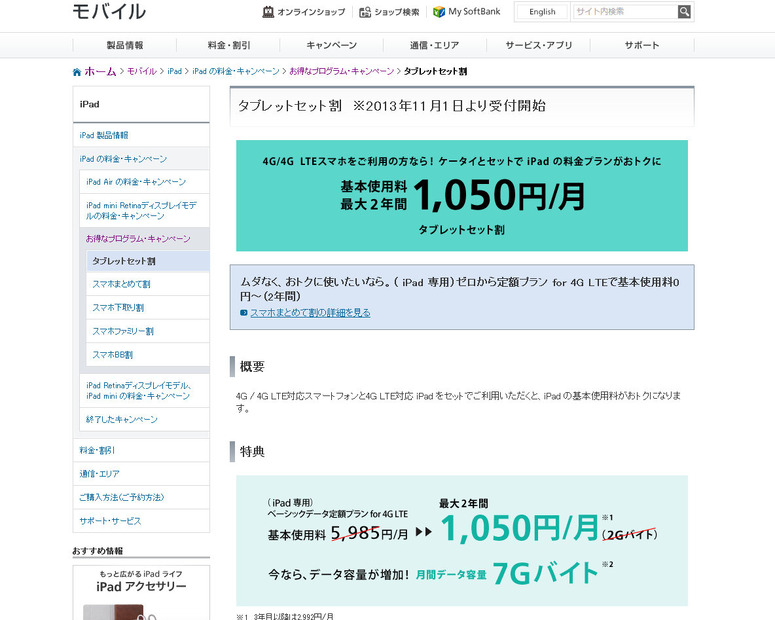Click the 概要 section heading
The image size is (775, 620).
point(252,366)
